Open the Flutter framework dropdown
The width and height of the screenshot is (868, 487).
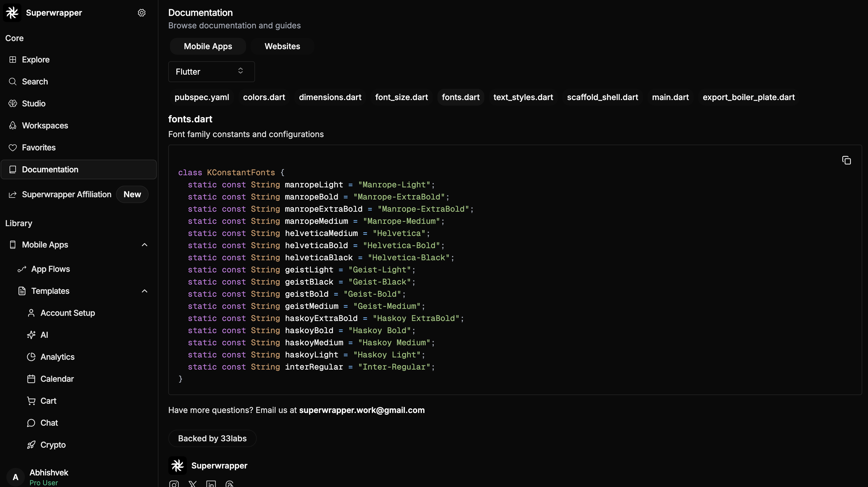(211, 71)
